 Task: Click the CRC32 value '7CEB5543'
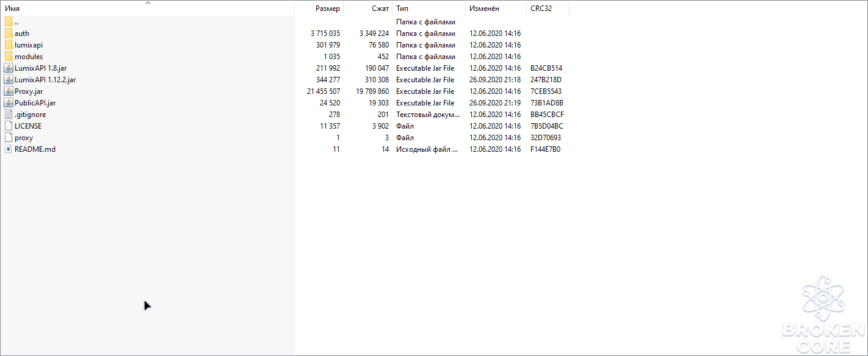(546, 91)
